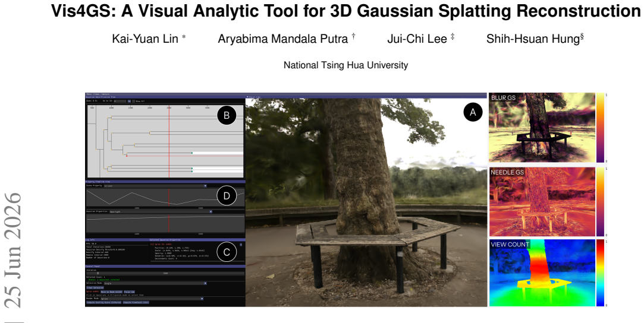Screen dimensions: 644x323
Task: Open the Menu item in the menu bar
Action: point(88,94)
